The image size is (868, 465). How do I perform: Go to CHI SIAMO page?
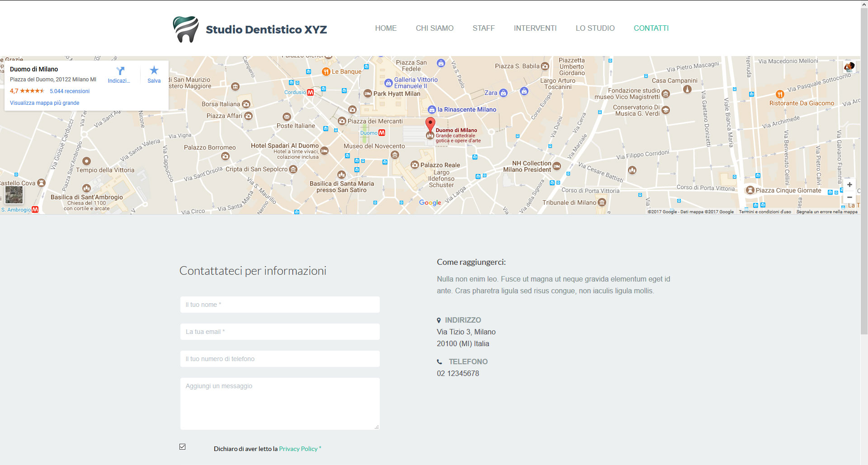tap(434, 28)
